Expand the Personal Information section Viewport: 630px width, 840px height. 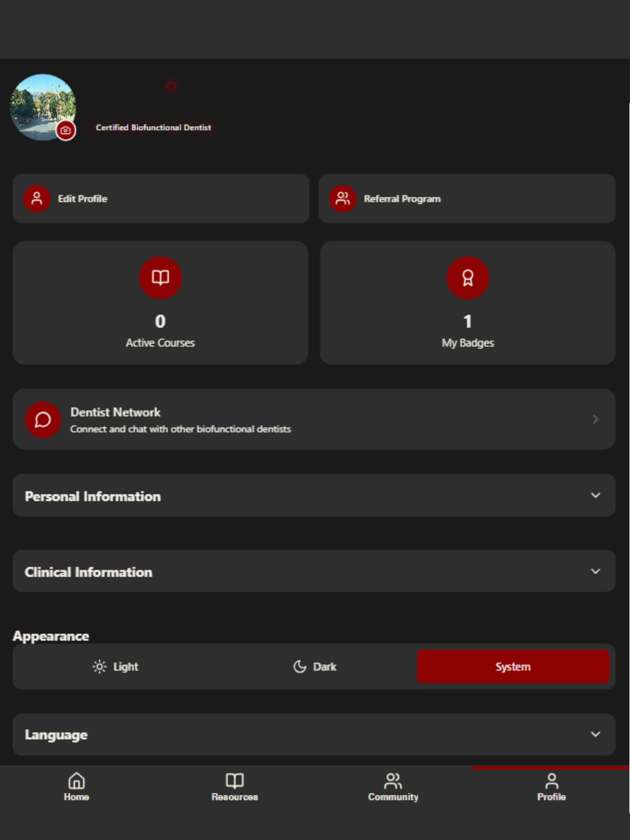pos(314,496)
